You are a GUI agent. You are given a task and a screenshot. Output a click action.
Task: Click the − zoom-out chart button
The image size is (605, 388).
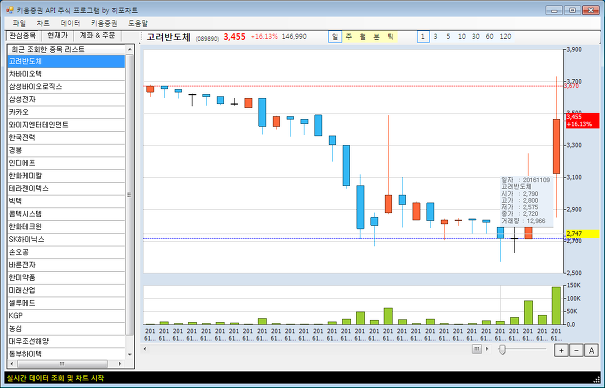point(576,351)
